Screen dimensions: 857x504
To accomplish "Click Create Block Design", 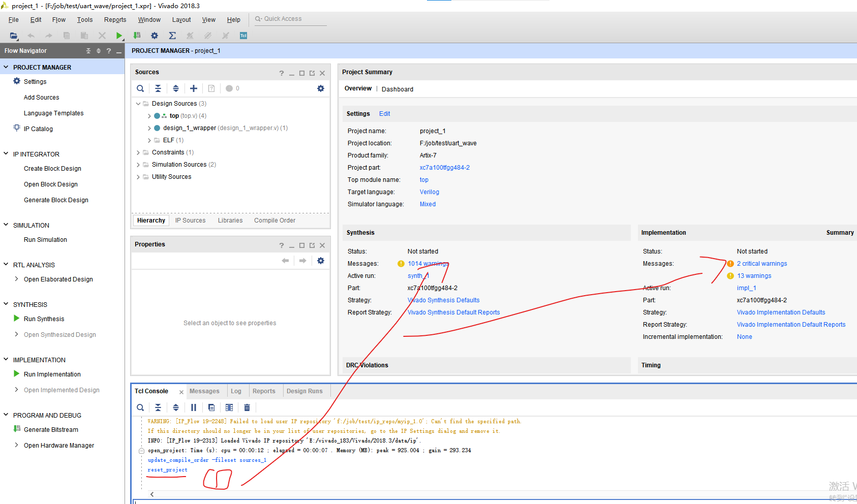I will click(x=52, y=169).
